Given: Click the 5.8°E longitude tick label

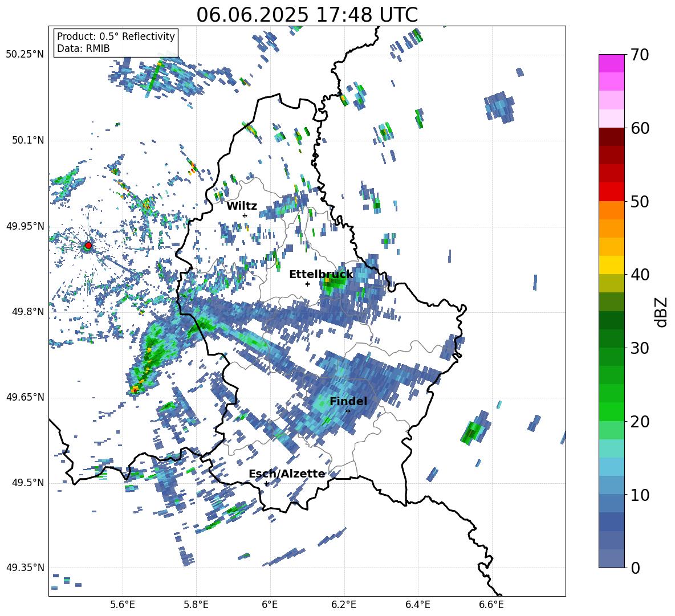Looking at the screenshot, I should tap(196, 605).
